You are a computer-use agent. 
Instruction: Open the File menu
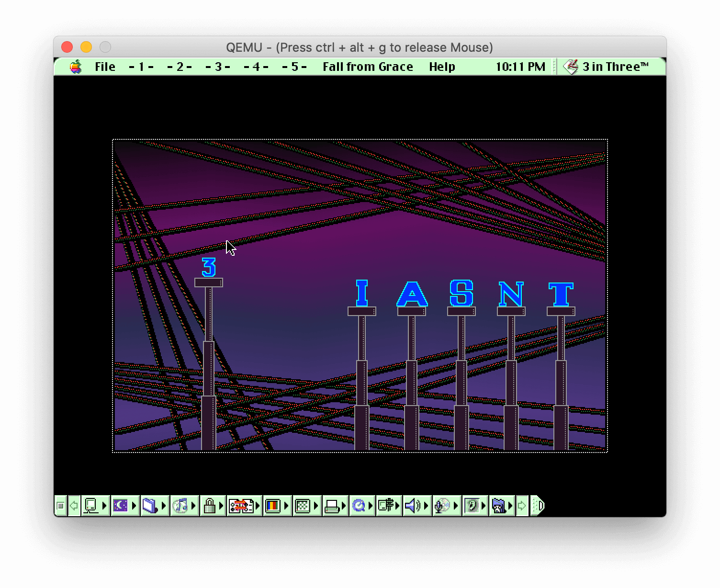105,67
